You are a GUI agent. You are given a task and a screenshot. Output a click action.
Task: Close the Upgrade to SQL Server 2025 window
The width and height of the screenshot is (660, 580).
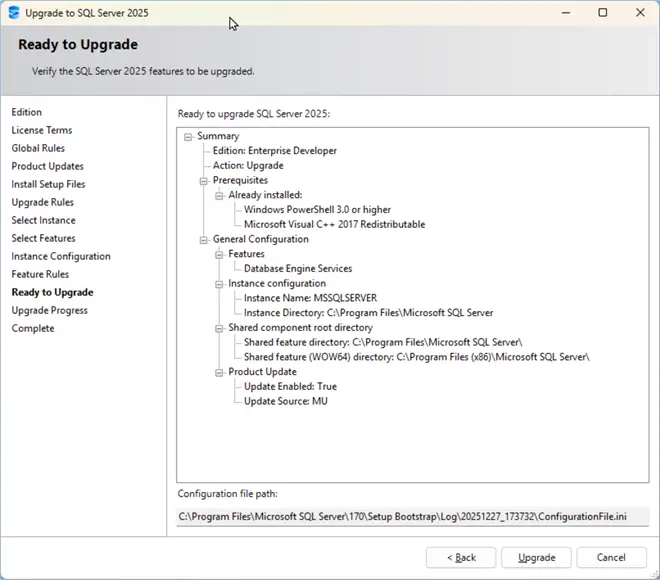(640, 13)
